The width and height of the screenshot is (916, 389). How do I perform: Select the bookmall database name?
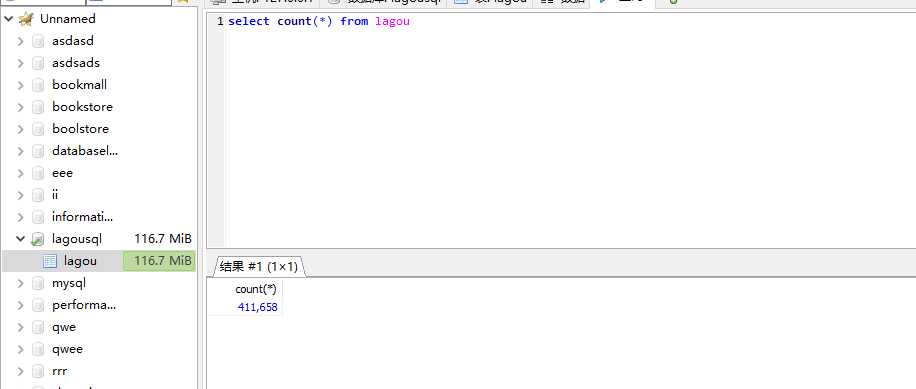coord(79,85)
